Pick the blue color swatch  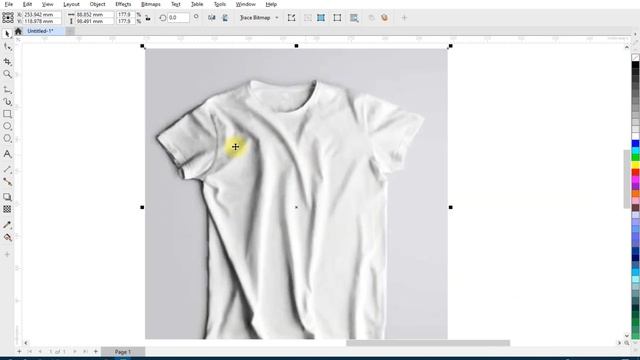(636, 143)
